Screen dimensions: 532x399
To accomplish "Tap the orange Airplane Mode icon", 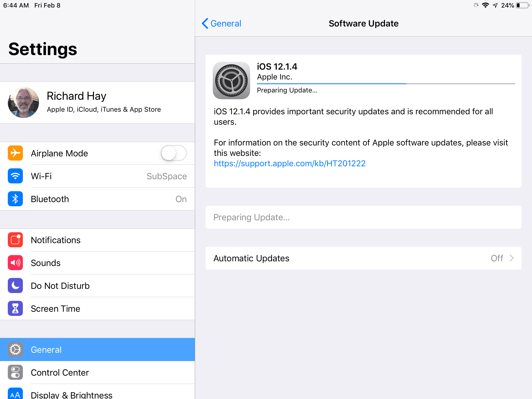I will point(15,153).
